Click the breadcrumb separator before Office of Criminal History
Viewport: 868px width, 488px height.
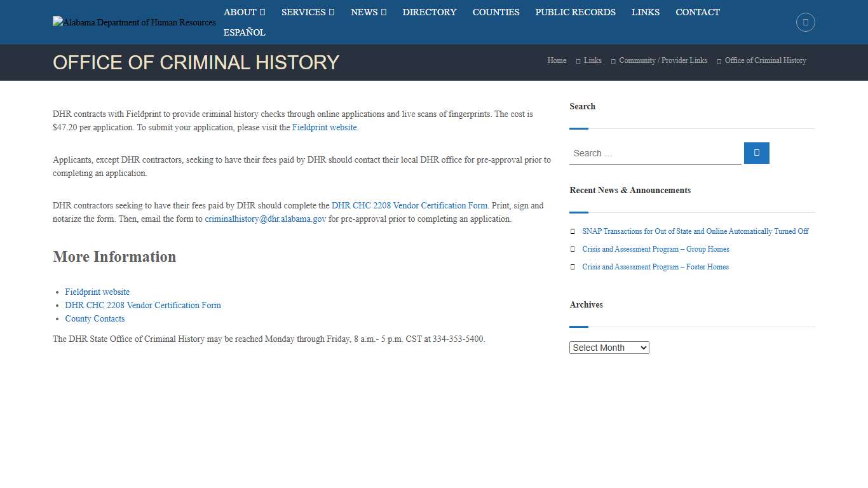pos(718,60)
